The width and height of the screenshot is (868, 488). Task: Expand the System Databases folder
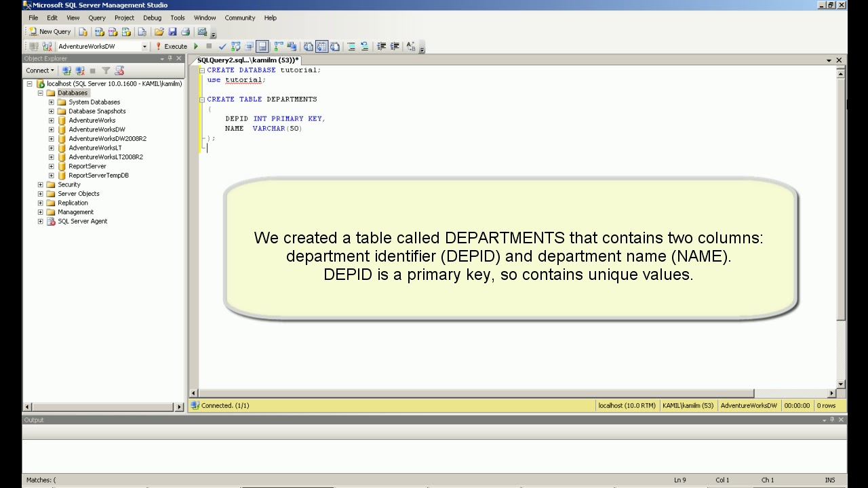point(51,102)
